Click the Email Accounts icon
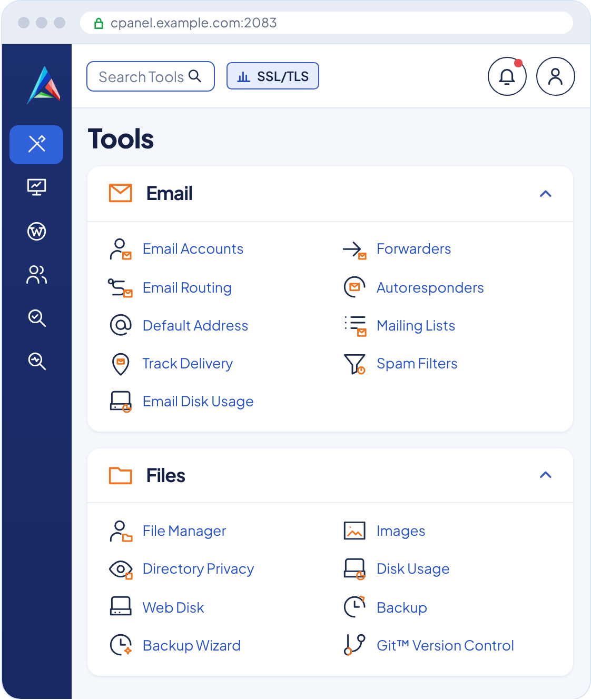Viewport: 591px width, 700px height. click(121, 249)
